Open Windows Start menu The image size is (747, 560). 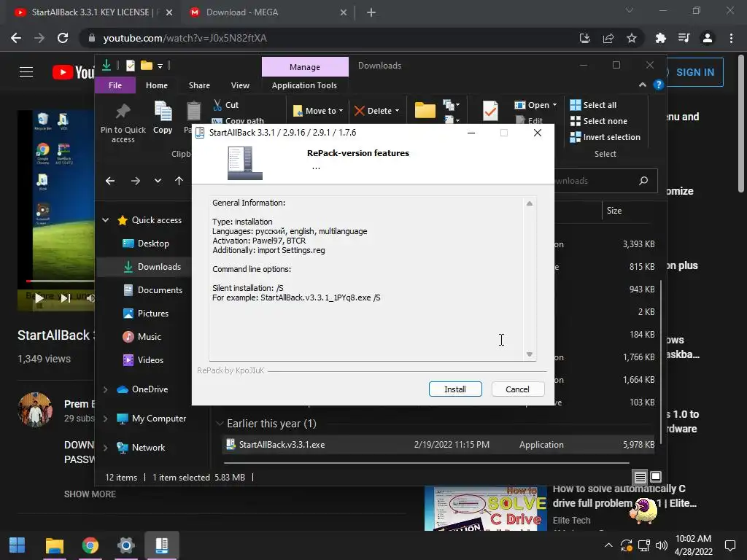coord(18,545)
